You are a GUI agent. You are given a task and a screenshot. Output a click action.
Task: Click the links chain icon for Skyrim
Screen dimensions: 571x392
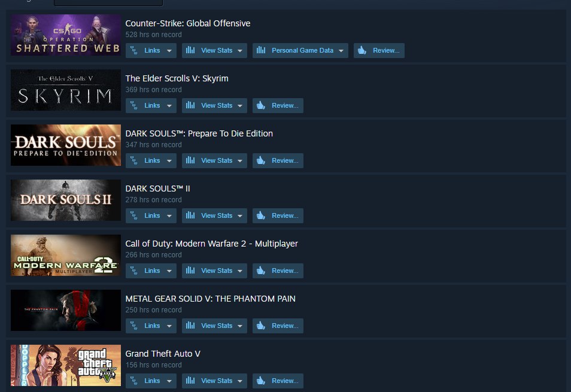pos(134,105)
